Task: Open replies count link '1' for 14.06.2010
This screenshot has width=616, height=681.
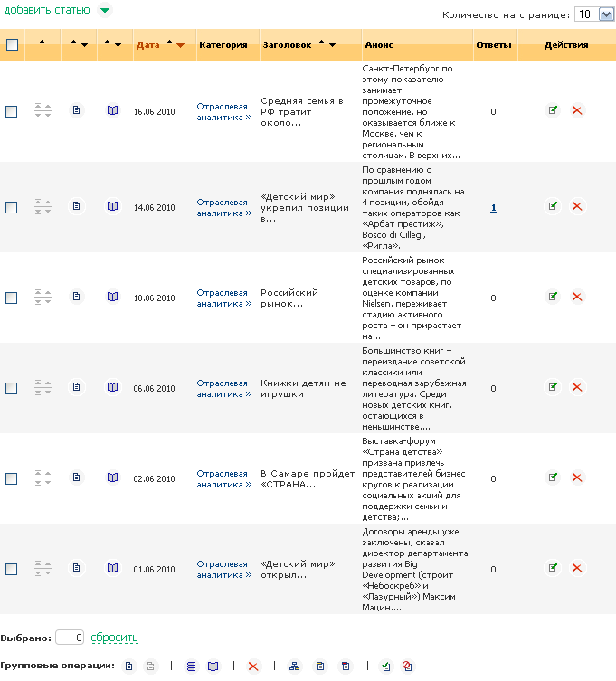Action: pyautogui.click(x=493, y=207)
